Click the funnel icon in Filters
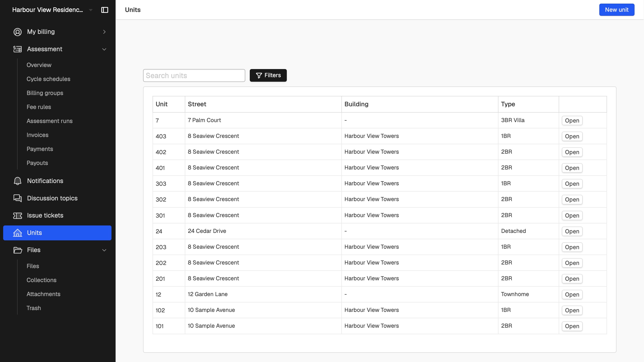 coord(259,75)
